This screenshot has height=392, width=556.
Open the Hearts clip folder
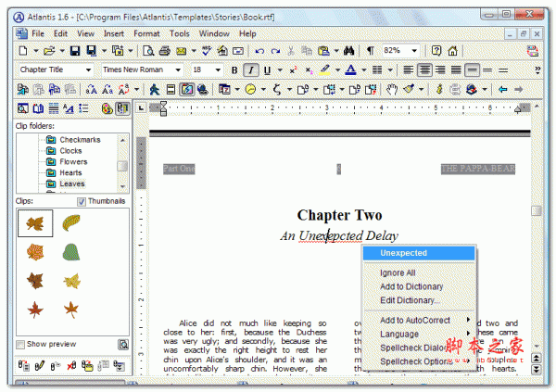pos(70,173)
